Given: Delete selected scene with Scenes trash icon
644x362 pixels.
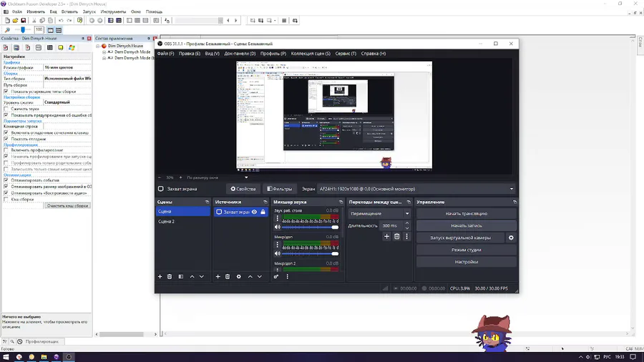Looking at the screenshot, I should (170, 277).
